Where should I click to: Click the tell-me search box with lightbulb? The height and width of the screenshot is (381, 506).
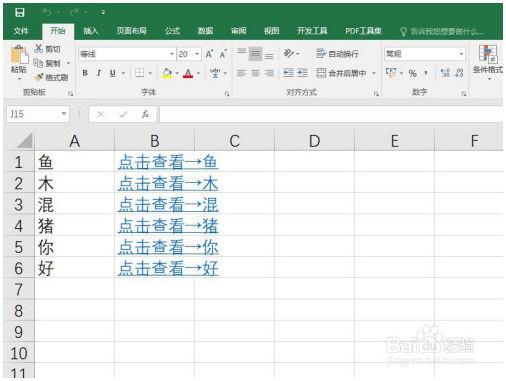[441, 31]
